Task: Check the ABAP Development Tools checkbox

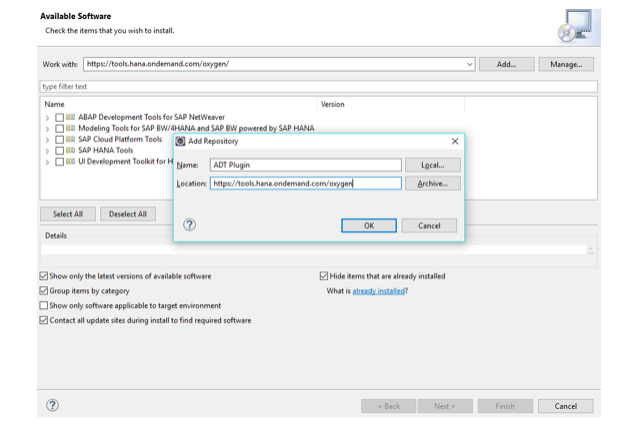Action: click(x=59, y=117)
